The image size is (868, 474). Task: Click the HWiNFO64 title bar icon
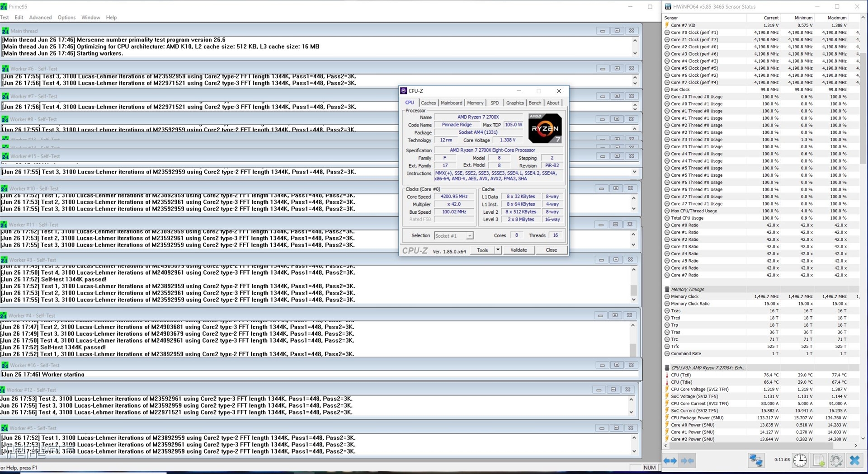click(x=668, y=6)
